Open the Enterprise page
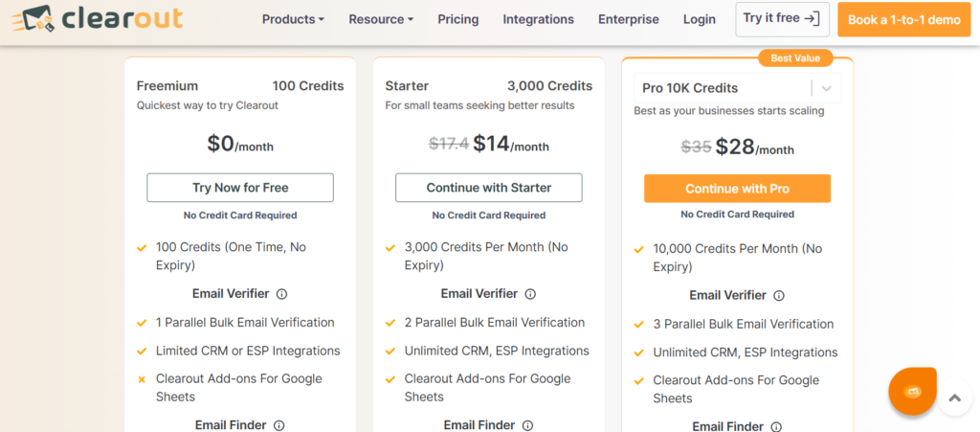This screenshot has width=980, height=432. [628, 19]
